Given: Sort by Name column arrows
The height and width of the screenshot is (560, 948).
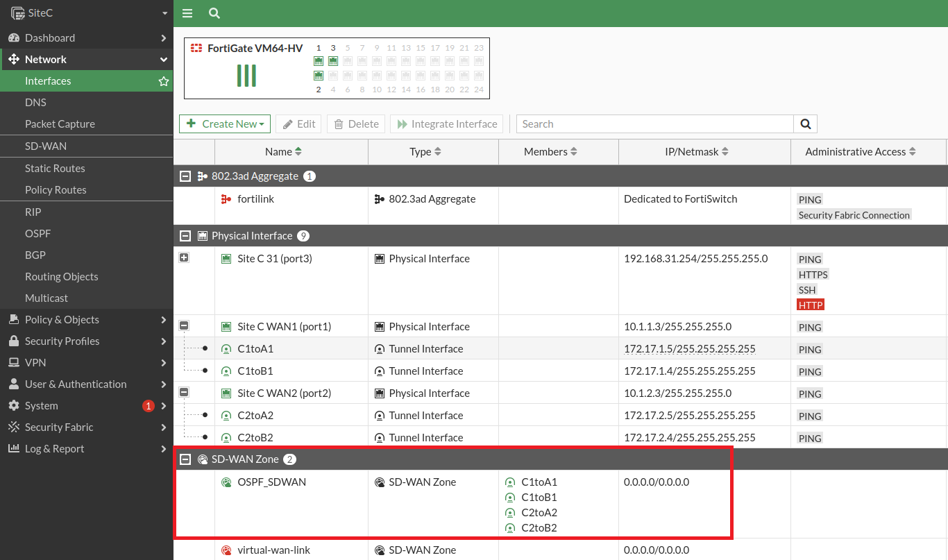Looking at the screenshot, I should 298,152.
